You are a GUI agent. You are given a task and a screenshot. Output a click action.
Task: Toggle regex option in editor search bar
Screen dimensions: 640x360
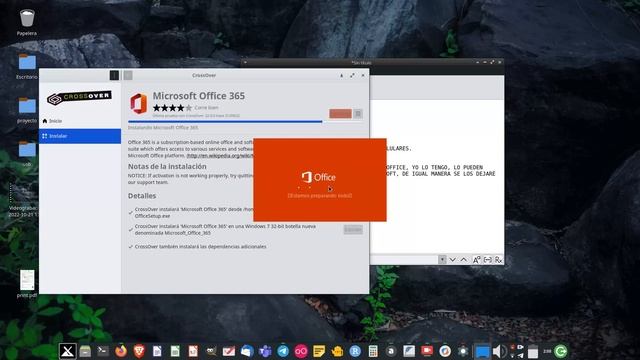[x=498, y=260]
